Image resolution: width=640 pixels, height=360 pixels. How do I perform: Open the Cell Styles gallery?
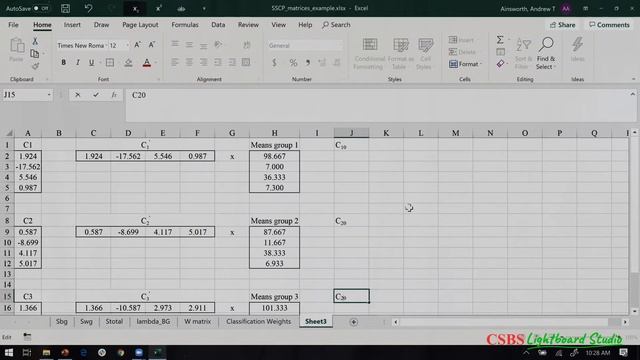tap(424, 53)
